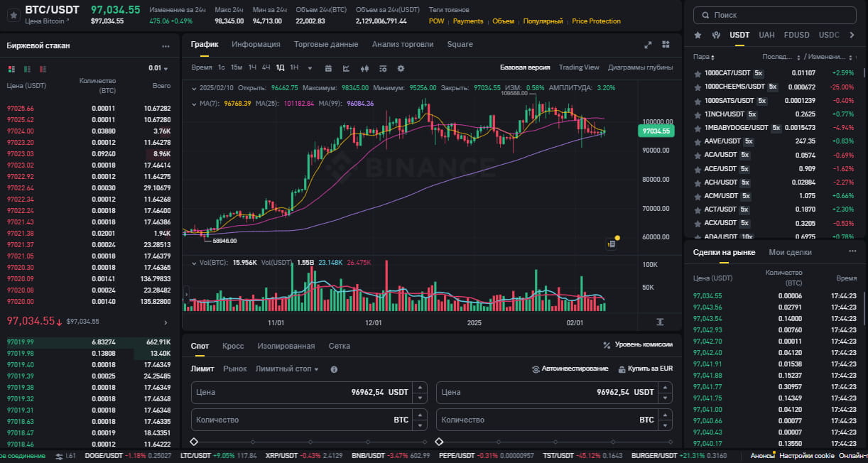Switch to the Информация tab

coord(256,44)
